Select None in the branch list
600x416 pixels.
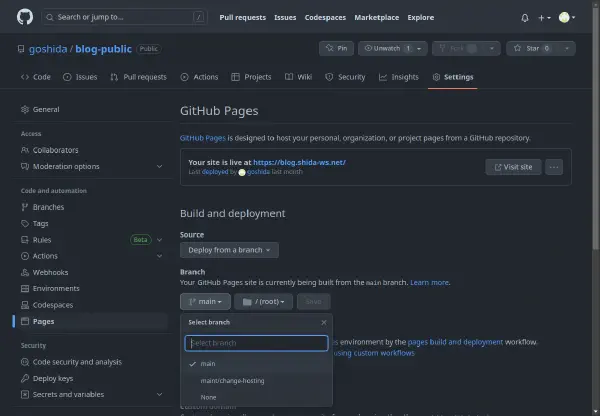pos(256,398)
